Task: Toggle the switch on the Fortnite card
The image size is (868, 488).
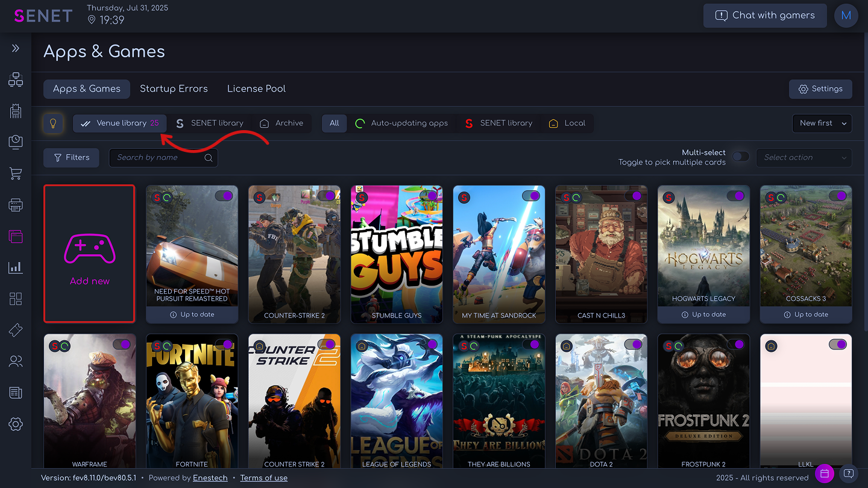Action: click(x=224, y=344)
